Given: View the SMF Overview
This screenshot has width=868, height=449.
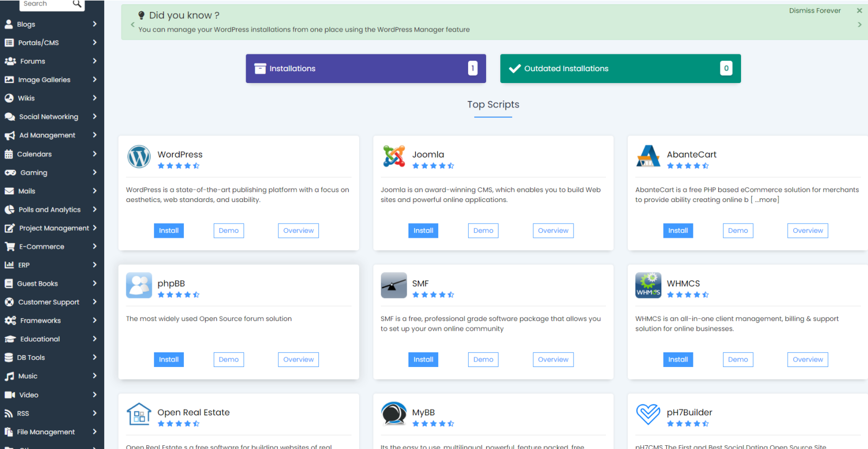Looking at the screenshot, I should click(x=553, y=359).
